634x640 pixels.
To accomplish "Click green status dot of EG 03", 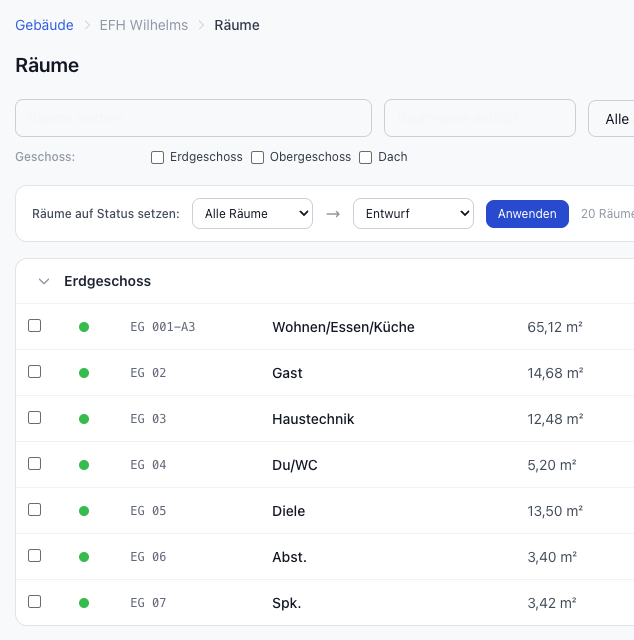I will [x=84, y=419].
